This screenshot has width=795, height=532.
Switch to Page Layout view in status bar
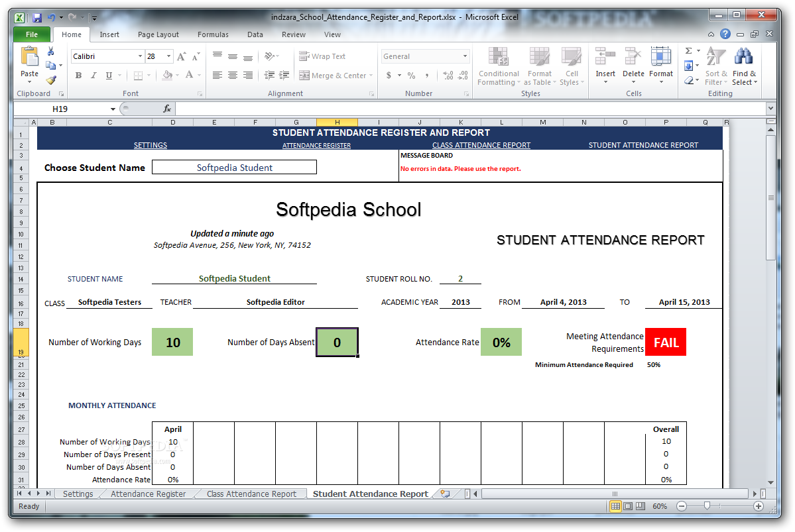click(628, 506)
